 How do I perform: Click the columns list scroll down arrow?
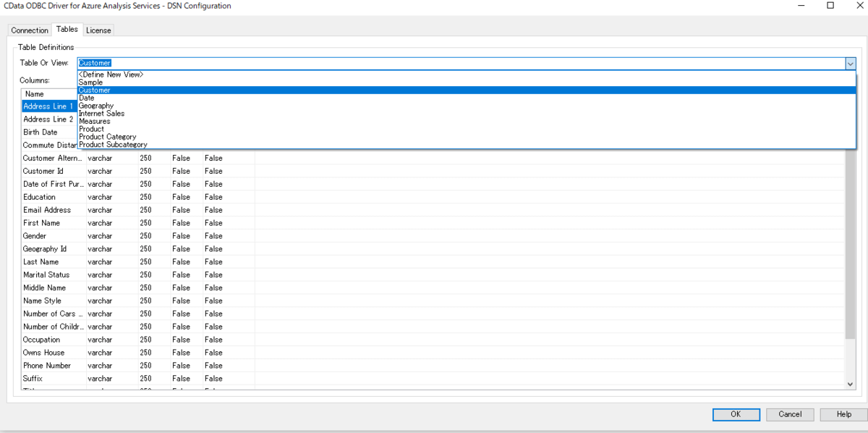click(x=851, y=384)
